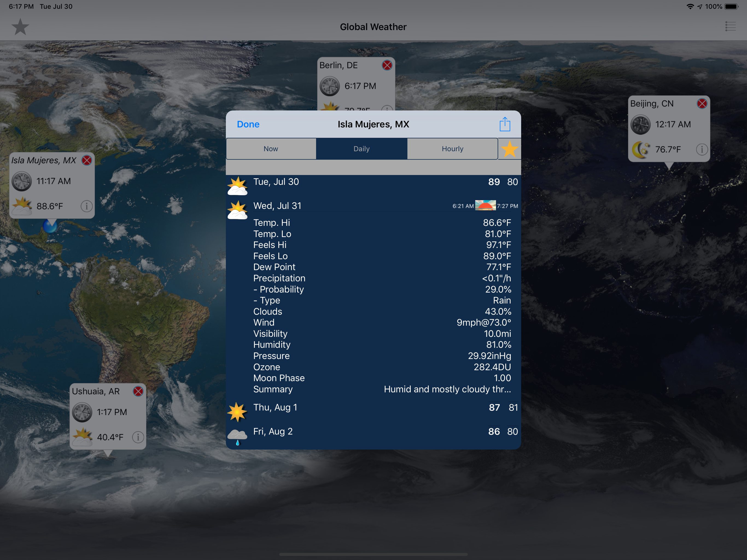Viewport: 747px width, 560px height.
Task: Show info for Isla Mujeres map card
Action: tap(86, 206)
